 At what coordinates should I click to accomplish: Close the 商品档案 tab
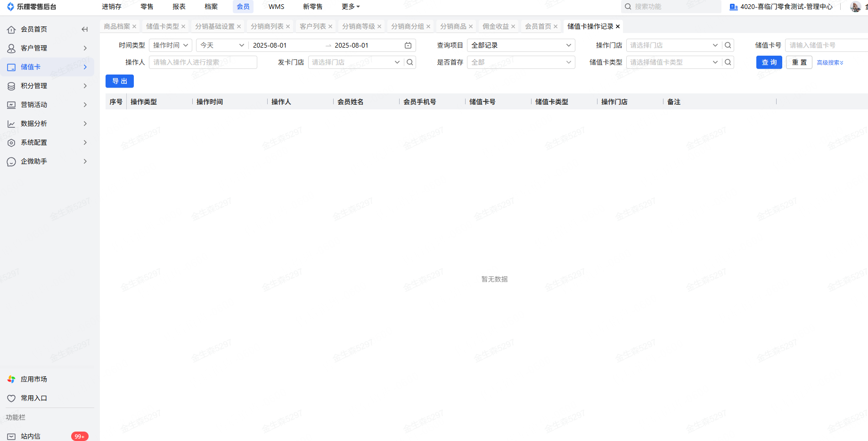(x=134, y=26)
